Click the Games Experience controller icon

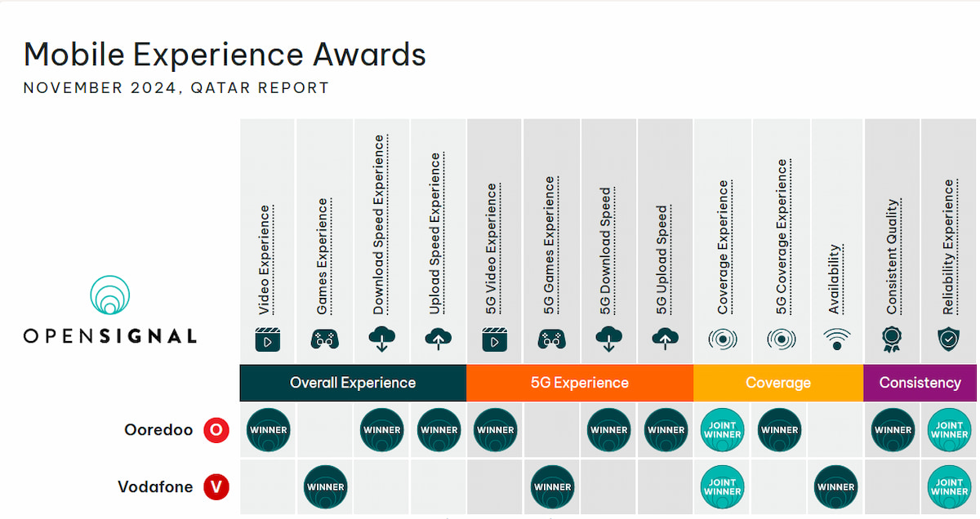click(x=324, y=339)
